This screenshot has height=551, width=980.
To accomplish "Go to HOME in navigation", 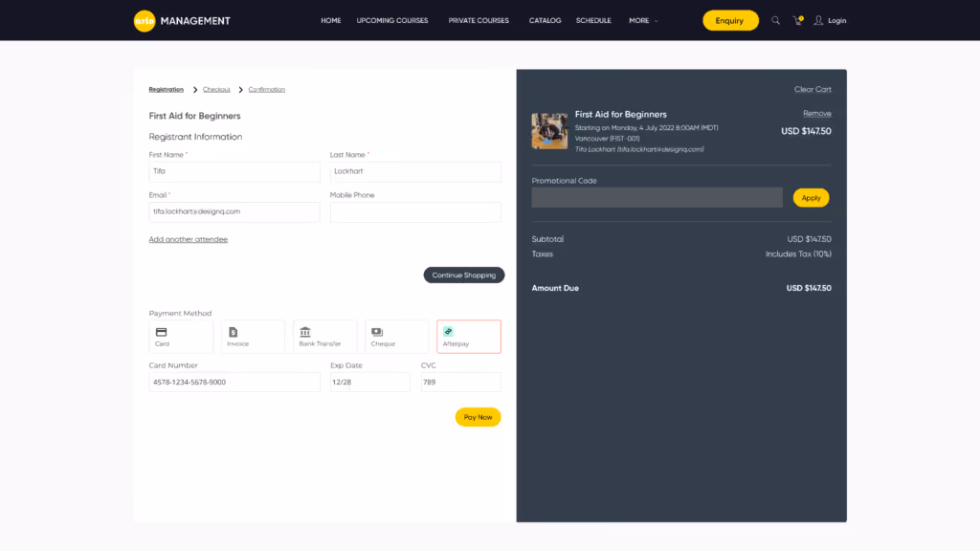I will pyautogui.click(x=330, y=21).
